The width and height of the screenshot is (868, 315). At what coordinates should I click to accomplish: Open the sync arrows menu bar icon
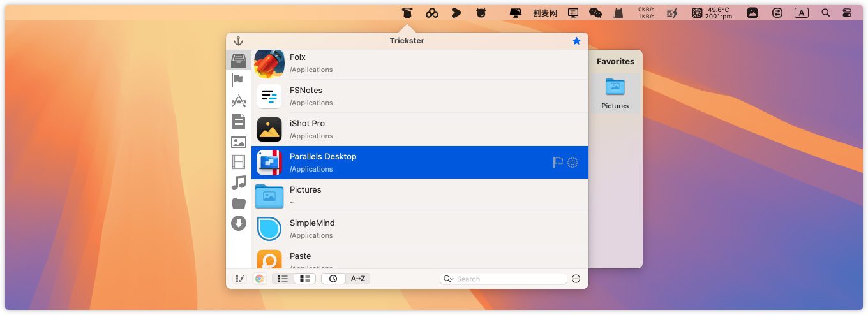777,12
